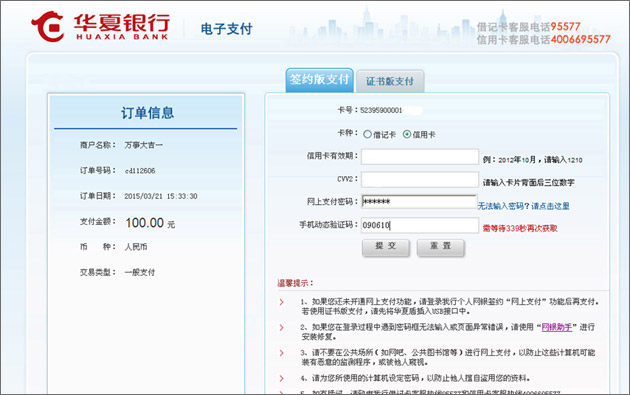The image size is (630, 395).
Task: Click transaction type 一般支付
Action: click(x=139, y=272)
